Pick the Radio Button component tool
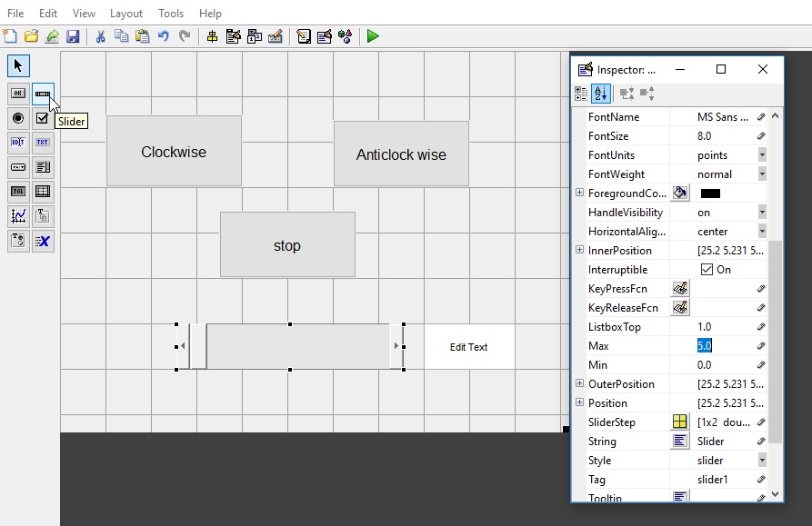The height and width of the screenshot is (526, 812). [x=18, y=118]
